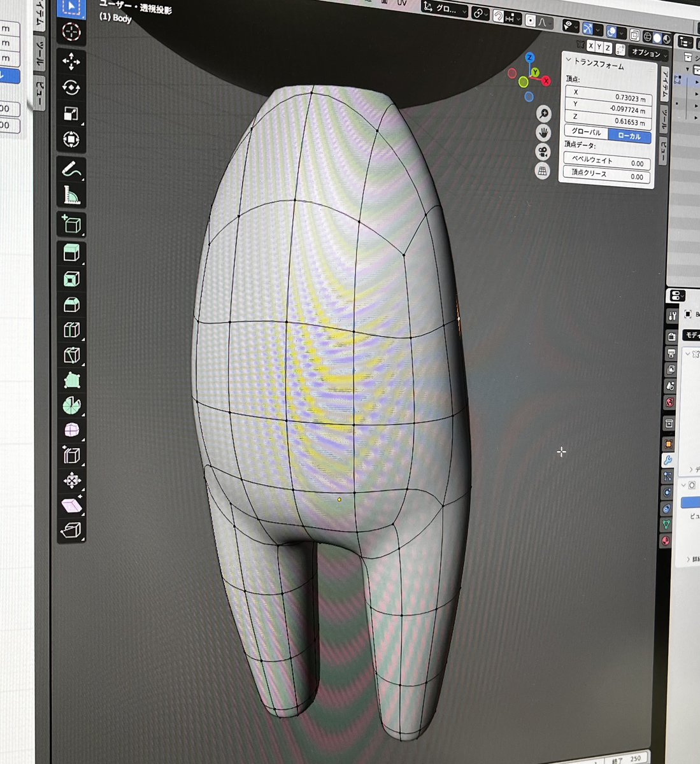Viewport: 700px width, 764px height.
Task: Open the オプション dropdown
Action: pos(646,52)
